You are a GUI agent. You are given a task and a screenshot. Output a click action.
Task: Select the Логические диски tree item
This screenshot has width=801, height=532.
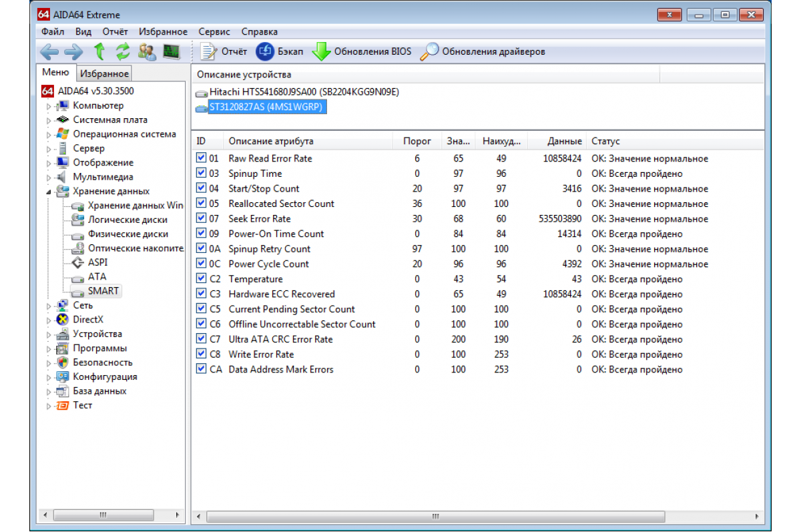(x=127, y=220)
